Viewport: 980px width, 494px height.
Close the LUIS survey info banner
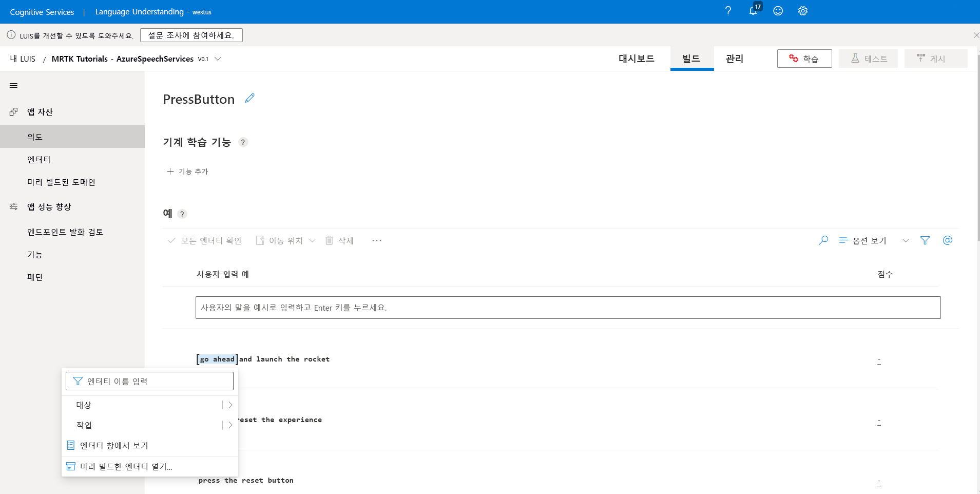[976, 35]
